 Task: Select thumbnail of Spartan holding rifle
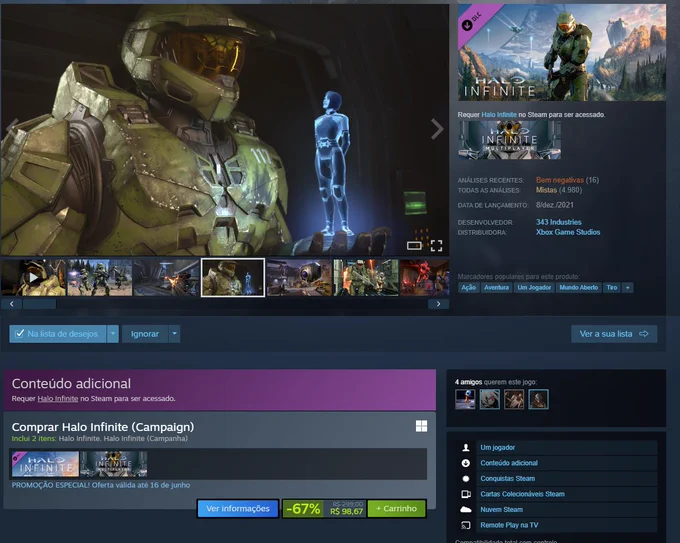(366, 278)
